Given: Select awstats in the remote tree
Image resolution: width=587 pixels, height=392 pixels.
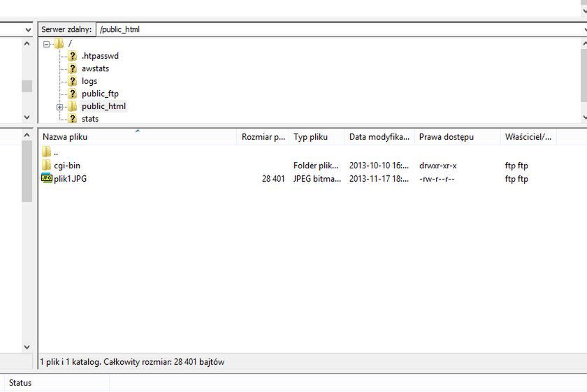Looking at the screenshot, I should point(96,68).
